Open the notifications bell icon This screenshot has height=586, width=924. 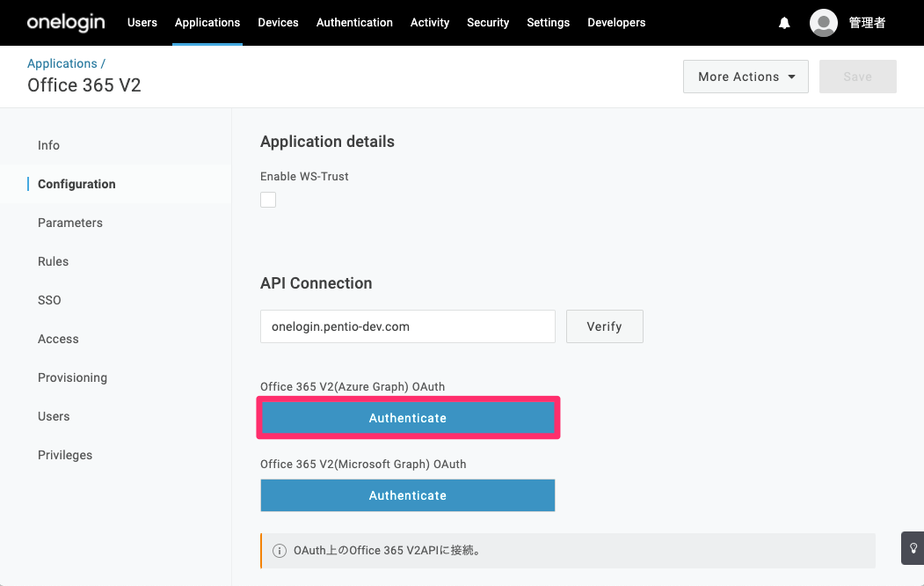(784, 23)
